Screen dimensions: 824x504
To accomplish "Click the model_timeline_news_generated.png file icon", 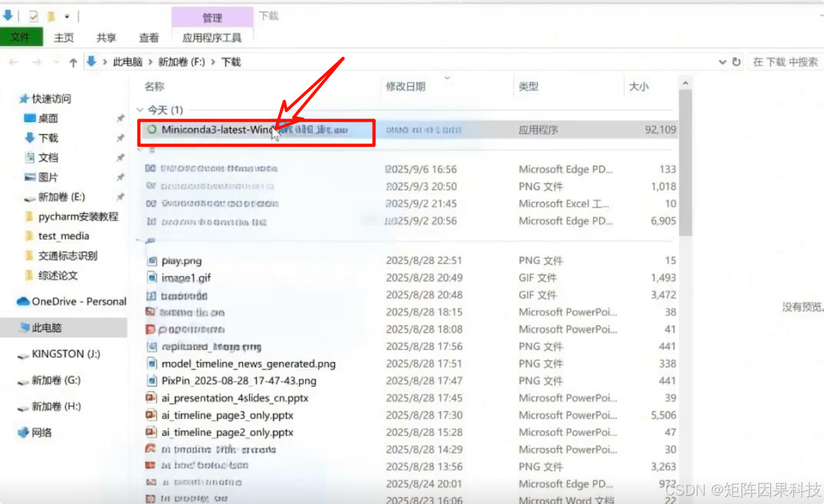I will pos(151,363).
